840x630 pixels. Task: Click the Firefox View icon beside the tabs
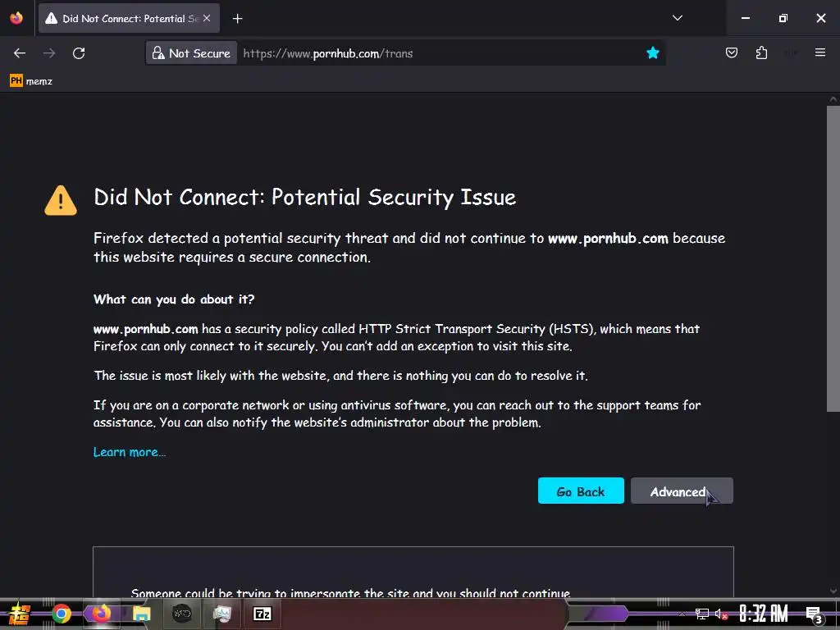[x=16, y=18]
